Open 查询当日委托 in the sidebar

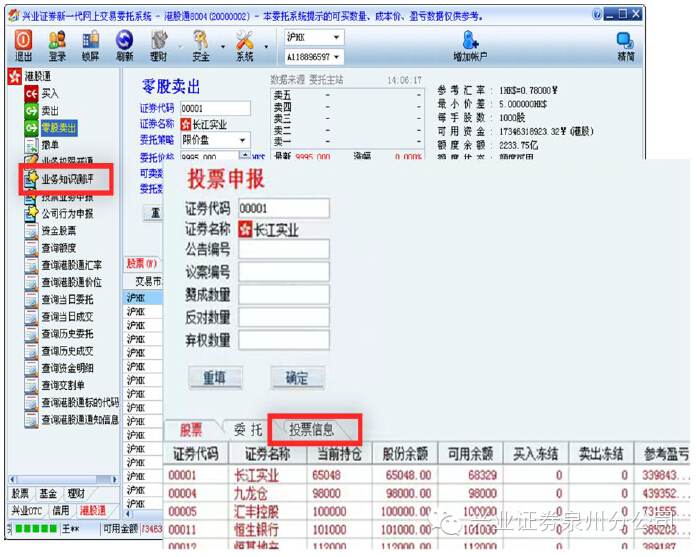point(68,300)
